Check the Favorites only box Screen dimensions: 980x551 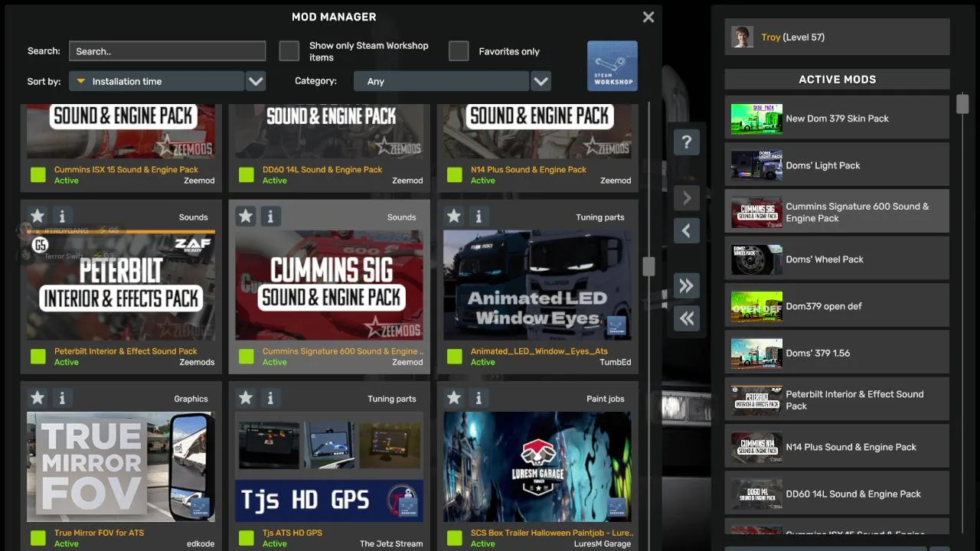(459, 51)
